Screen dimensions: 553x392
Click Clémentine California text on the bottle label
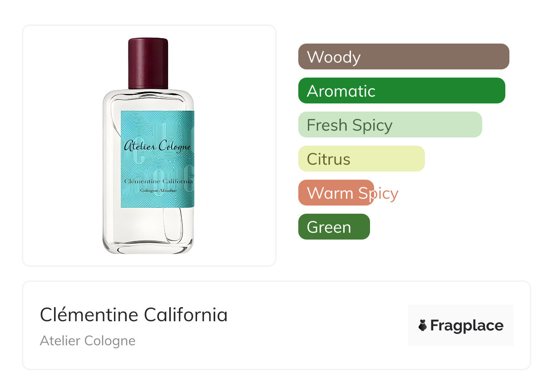point(158,181)
